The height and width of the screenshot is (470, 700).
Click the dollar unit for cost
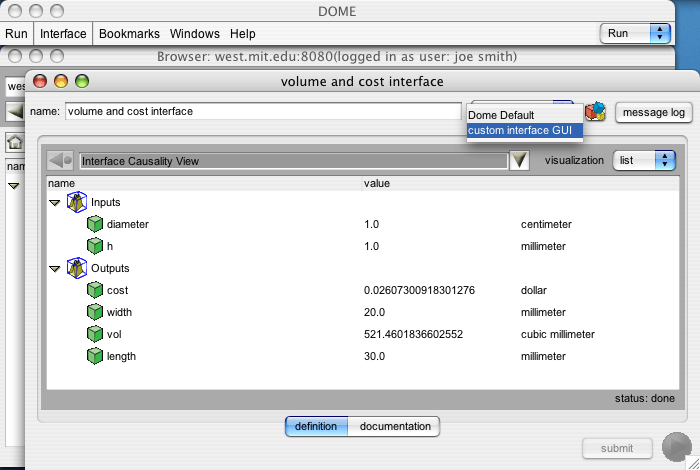533,290
